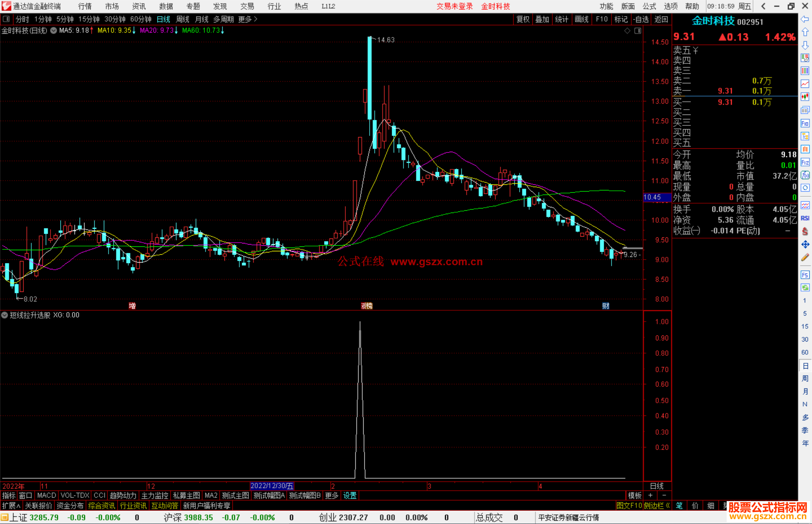Open the F12 sidebar icon
Screen dimensions: 812x524
(805, 162)
